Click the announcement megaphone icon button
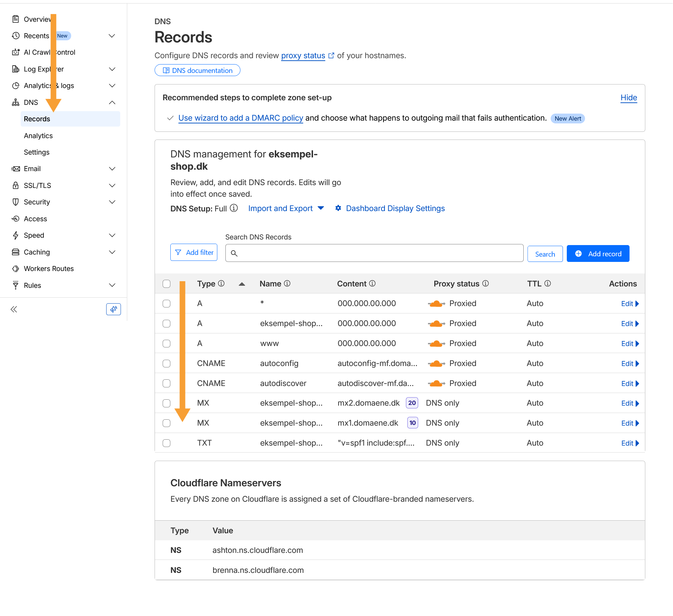This screenshot has height=616, width=673. click(x=113, y=309)
